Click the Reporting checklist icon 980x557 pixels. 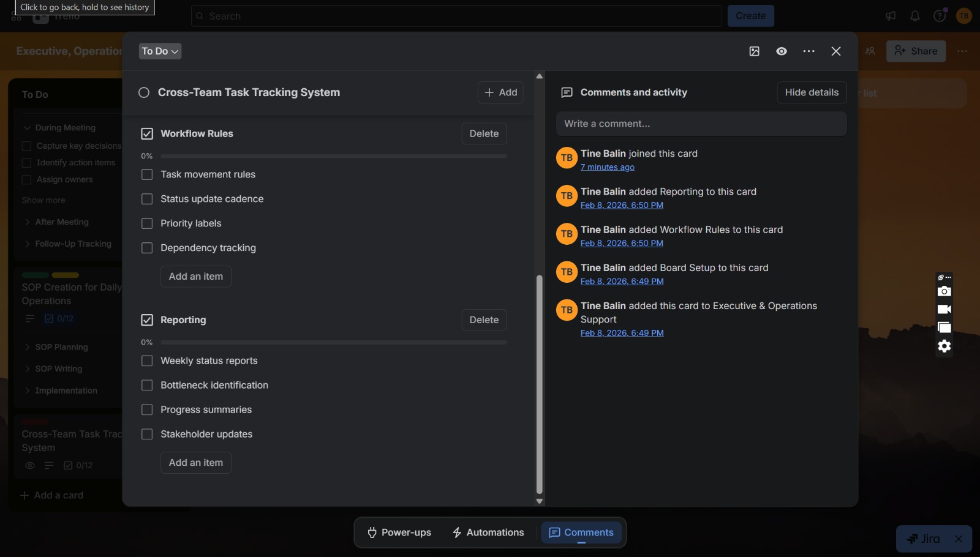147,320
